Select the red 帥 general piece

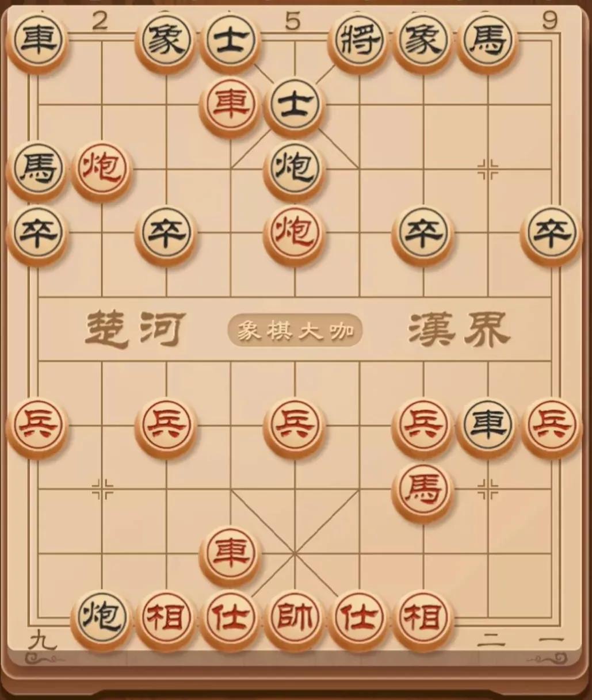[295, 618]
